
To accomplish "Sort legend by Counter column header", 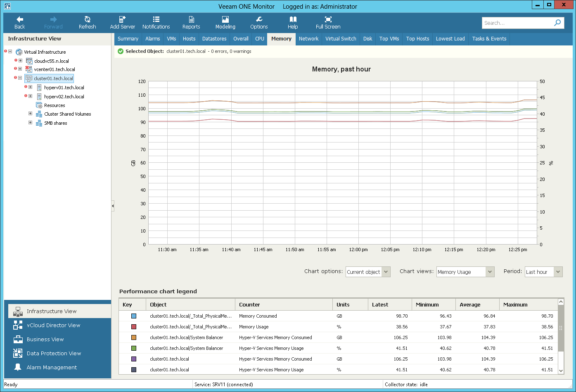I will point(284,304).
